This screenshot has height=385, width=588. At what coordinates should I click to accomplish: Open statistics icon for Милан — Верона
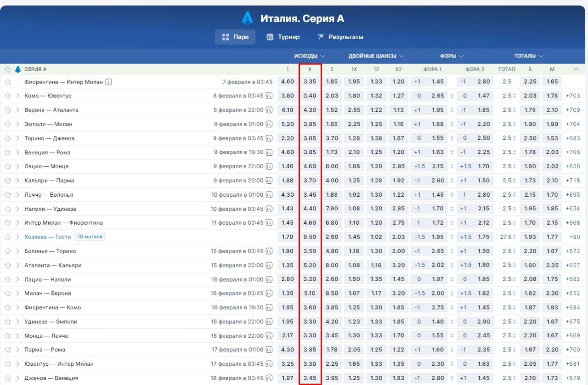coord(269,293)
